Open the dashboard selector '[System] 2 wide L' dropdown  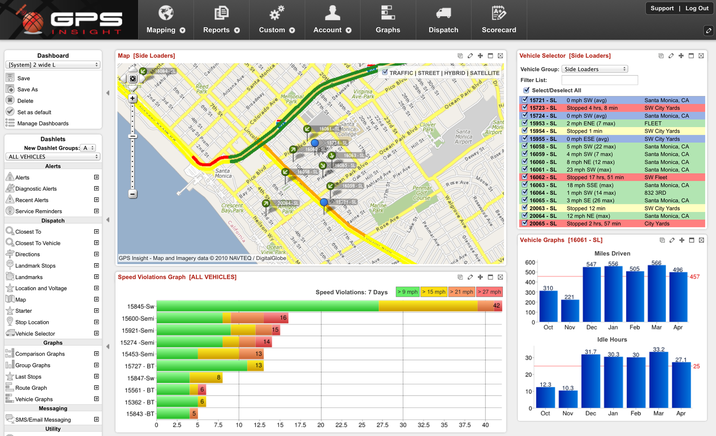53,65
